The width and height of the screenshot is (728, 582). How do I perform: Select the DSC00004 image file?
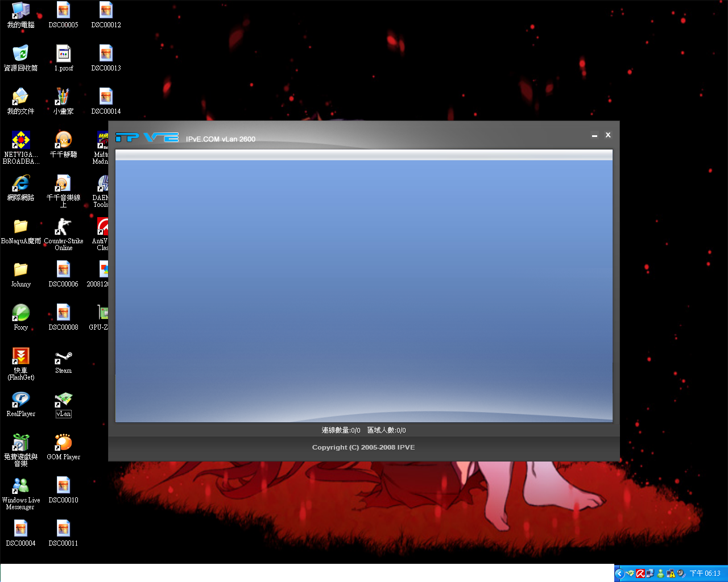[x=20, y=533]
